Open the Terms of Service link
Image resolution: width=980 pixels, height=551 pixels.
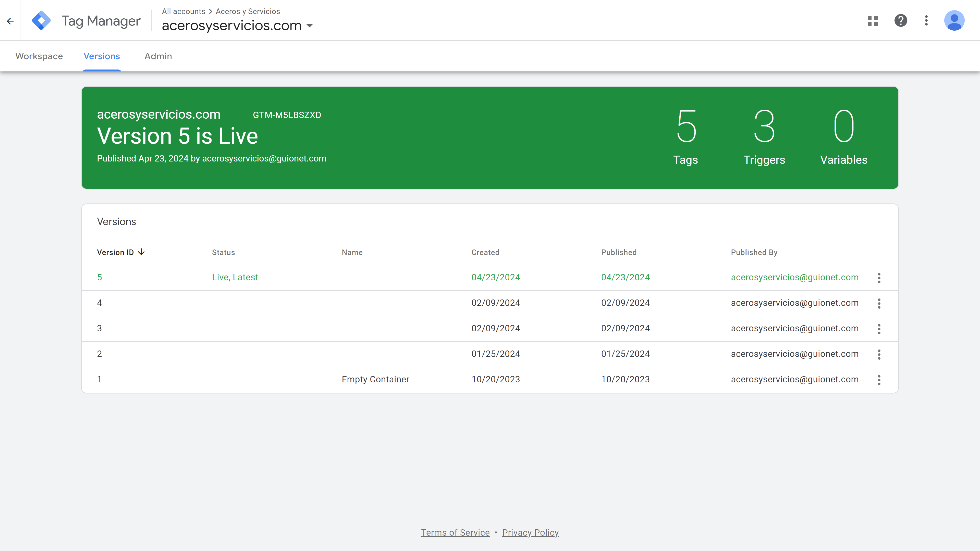coord(455,532)
